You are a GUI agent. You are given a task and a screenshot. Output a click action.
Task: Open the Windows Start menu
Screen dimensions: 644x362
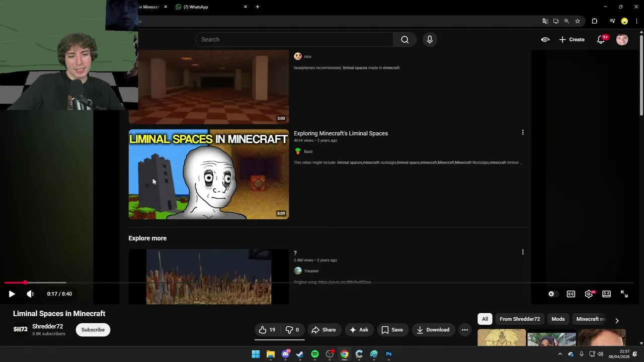click(256, 354)
